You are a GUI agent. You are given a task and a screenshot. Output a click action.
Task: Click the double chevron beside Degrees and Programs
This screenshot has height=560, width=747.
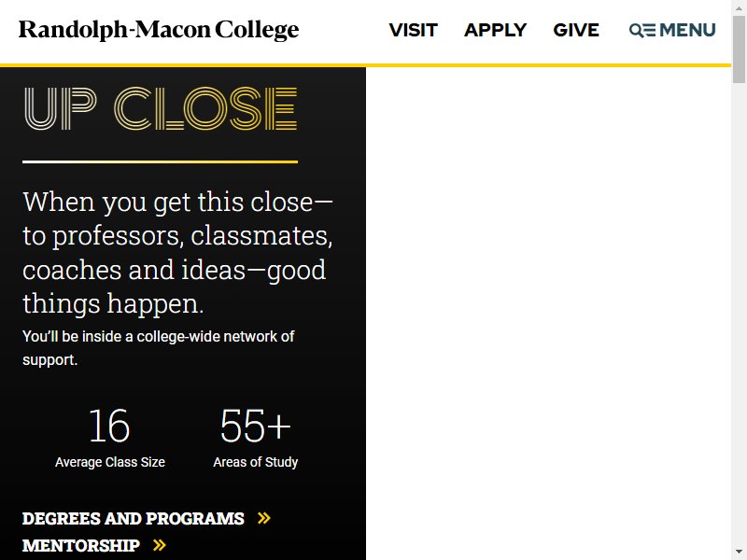pos(264,518)
